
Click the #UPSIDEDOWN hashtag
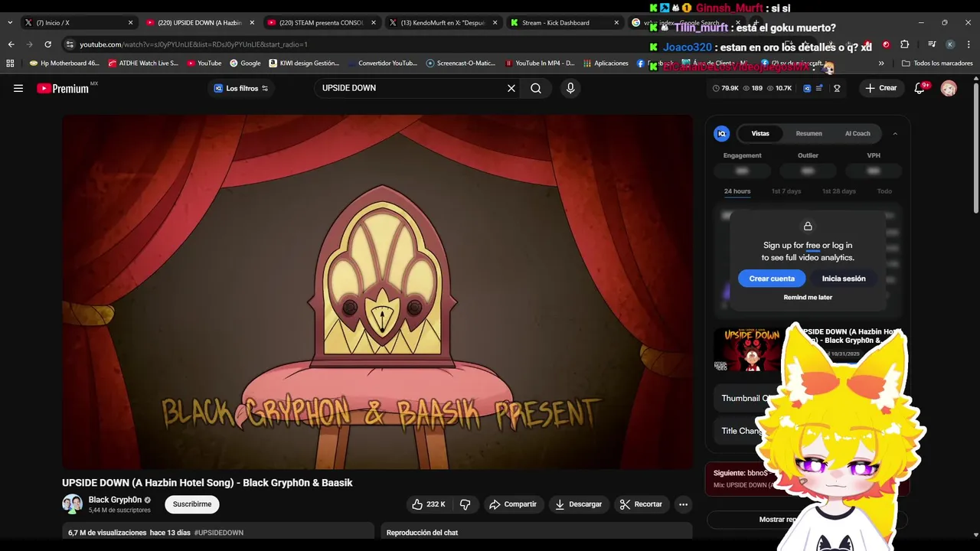click(x=219, y=533)
